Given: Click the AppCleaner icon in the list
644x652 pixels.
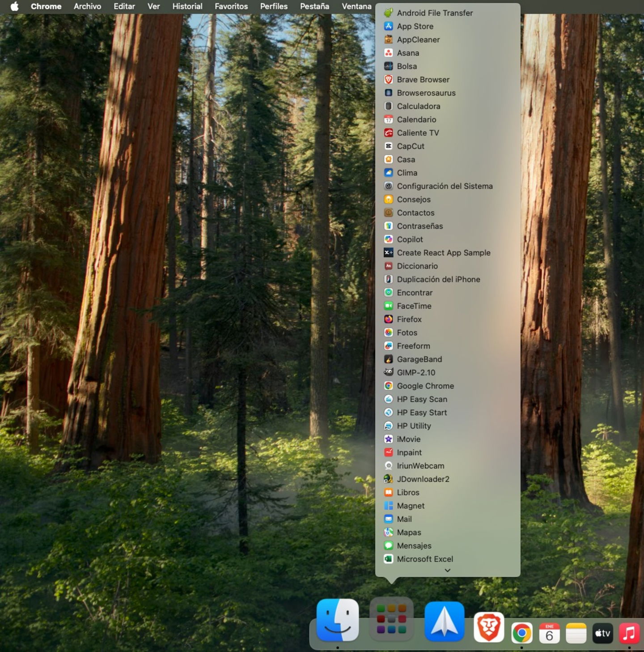Looking at the screenshot, I should pyautogui.click(x=389, y=40).
